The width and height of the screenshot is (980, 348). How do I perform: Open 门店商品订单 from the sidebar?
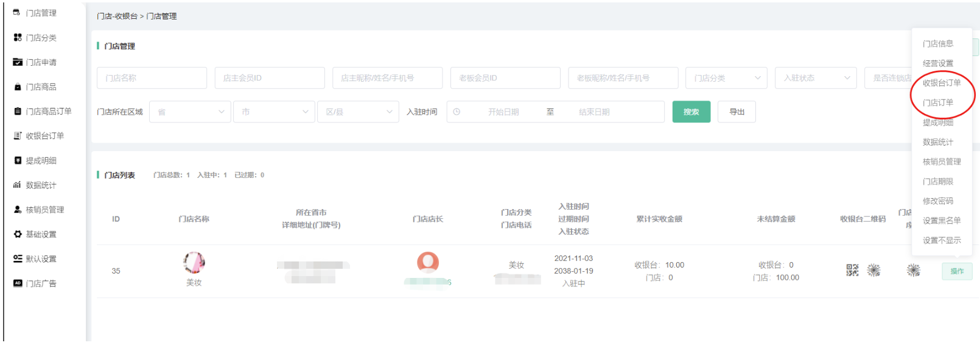click(48, 112)
